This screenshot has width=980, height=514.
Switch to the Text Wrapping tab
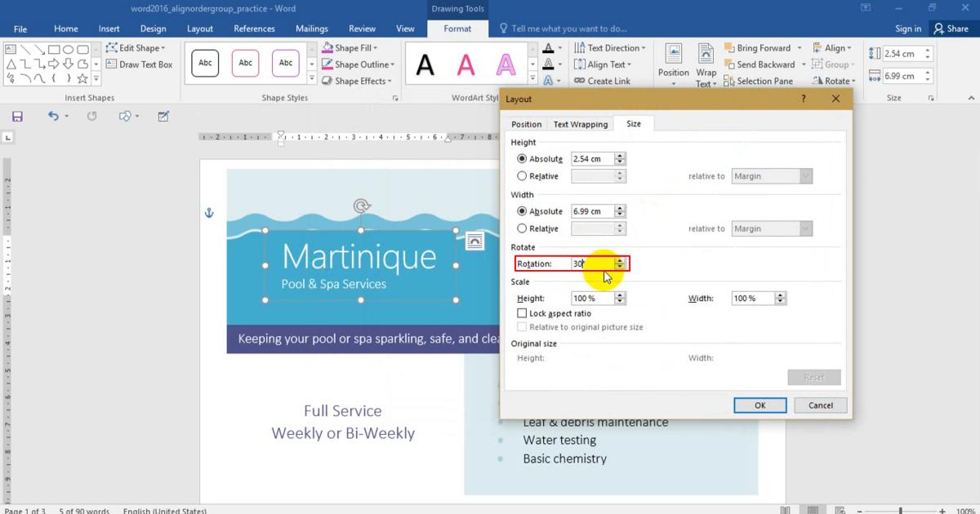pyautogui.click(x=580, y=124)
